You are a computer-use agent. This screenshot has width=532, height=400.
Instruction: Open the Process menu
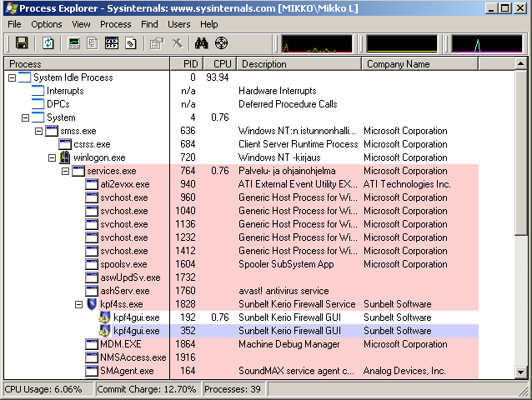point(115,24)
